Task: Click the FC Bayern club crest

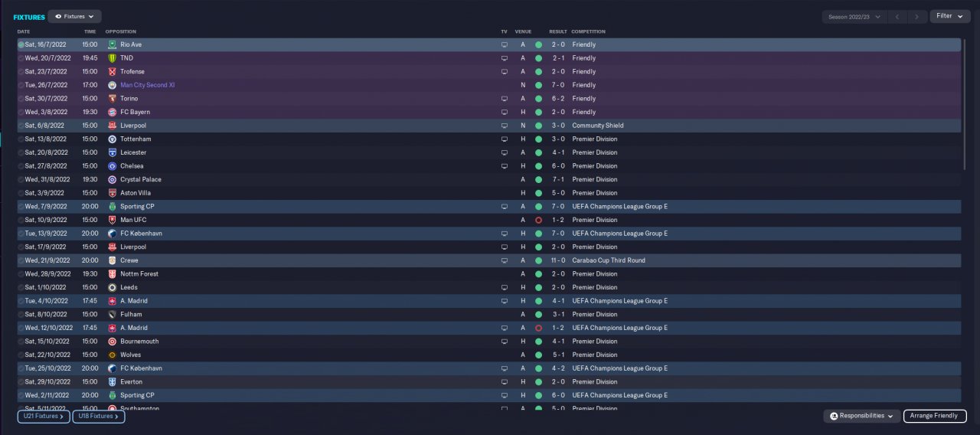Action: point(112,112)
